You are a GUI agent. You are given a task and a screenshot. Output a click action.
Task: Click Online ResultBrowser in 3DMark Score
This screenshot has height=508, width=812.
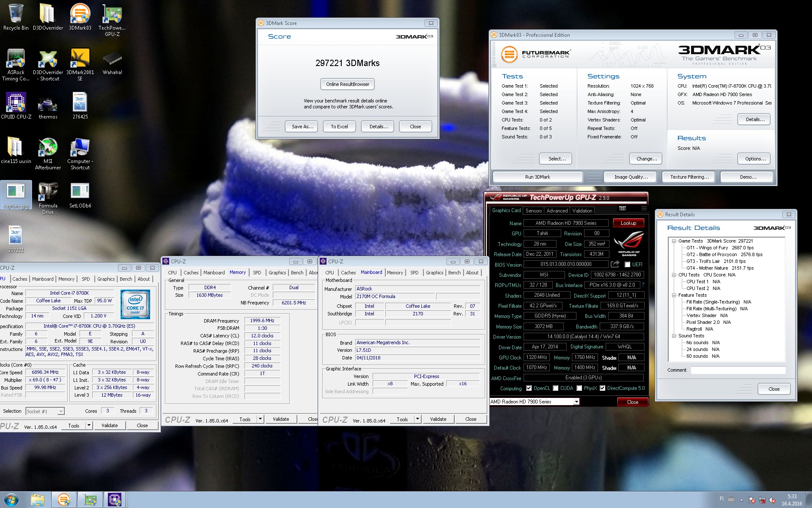(348, 84)
